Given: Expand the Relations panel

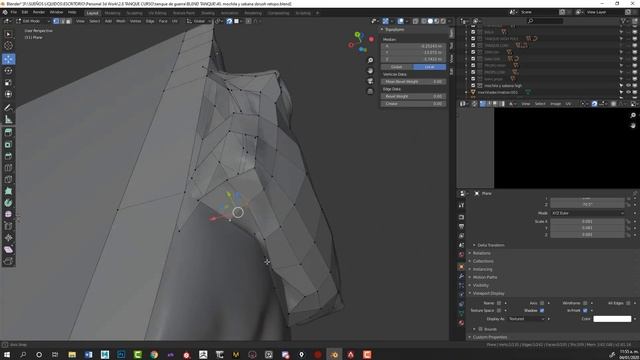Looking at the screenshot, I should (x=482, y=253).
